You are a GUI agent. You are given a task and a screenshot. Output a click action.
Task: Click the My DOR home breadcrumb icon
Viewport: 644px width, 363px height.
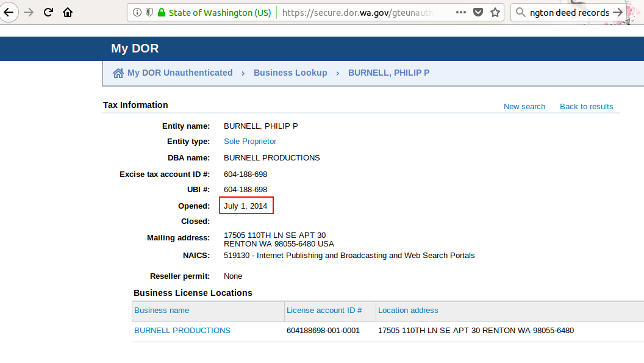tap(118, 73)
